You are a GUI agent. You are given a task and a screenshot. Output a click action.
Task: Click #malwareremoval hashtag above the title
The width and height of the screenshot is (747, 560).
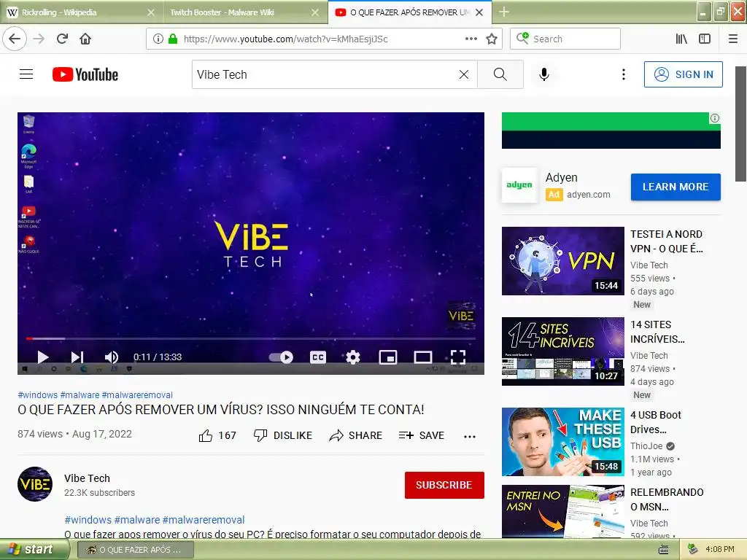pos(137,394)
